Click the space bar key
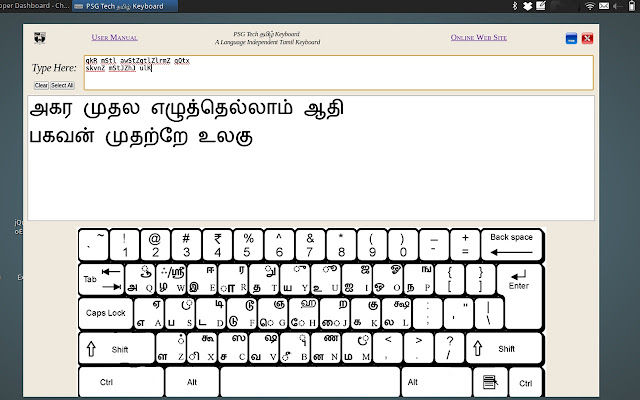Viewport: 640px width, 400px height. (x=310, y=382)
